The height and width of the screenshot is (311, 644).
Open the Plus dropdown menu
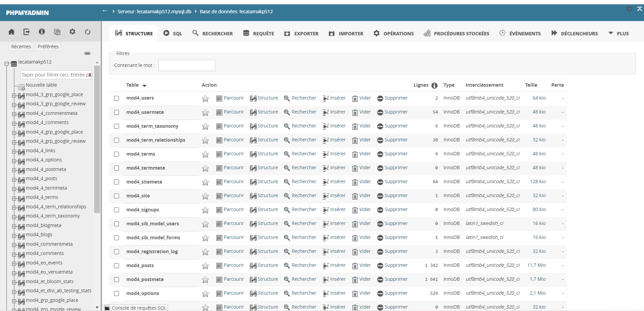pos(618,33)
